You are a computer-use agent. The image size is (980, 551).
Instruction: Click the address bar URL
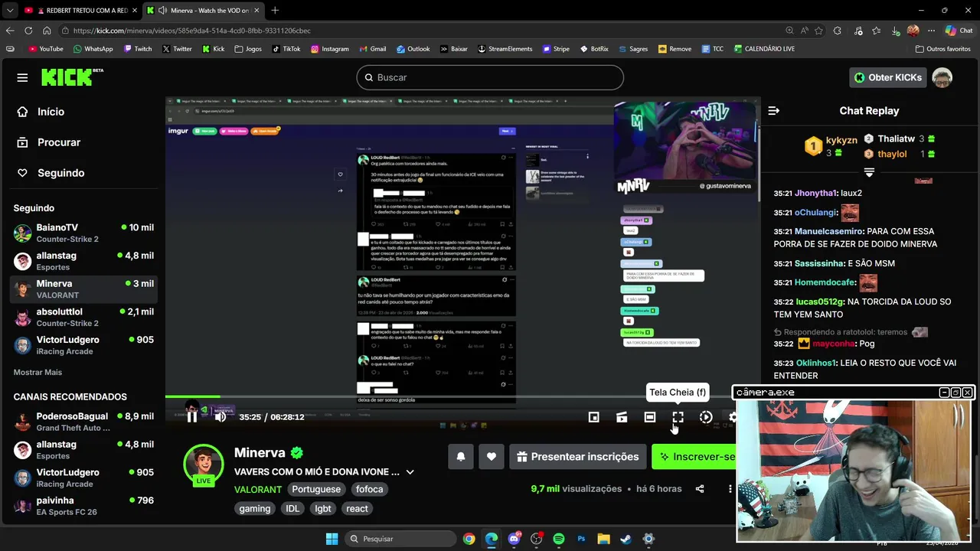coord(192,31)
